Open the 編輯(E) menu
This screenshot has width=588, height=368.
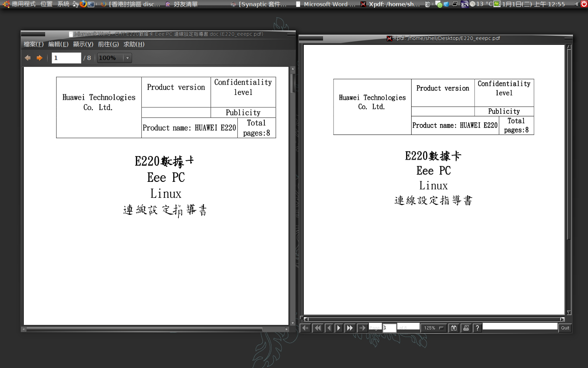coord(58,44)
